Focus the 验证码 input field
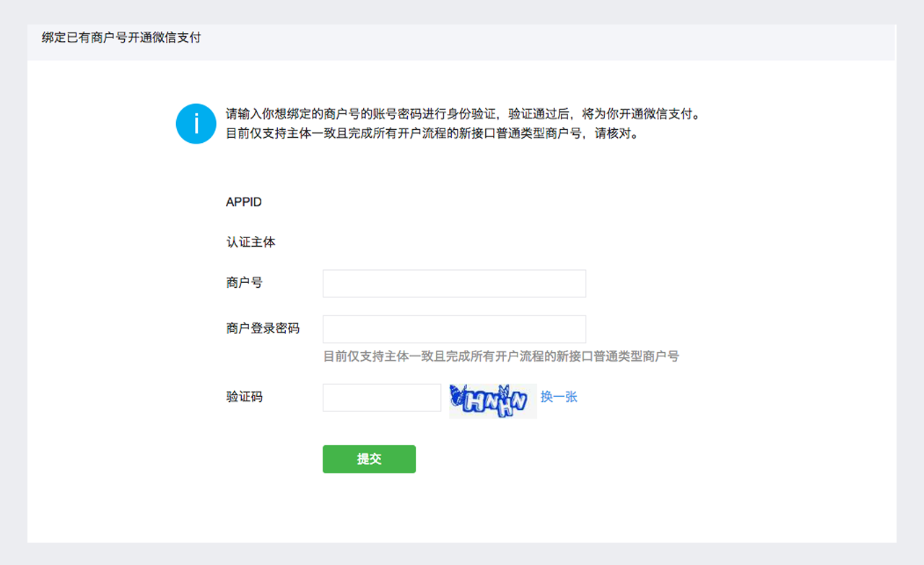Image resolution: width=924 pixels, height=565 pixels. (x=382, y=398)
